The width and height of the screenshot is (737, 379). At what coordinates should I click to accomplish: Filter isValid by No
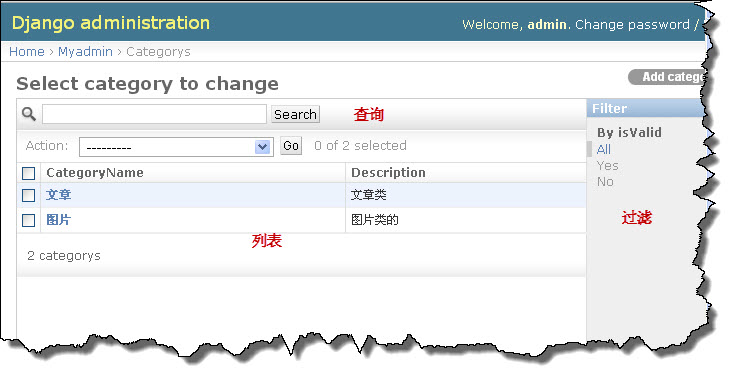coord(605,182)
